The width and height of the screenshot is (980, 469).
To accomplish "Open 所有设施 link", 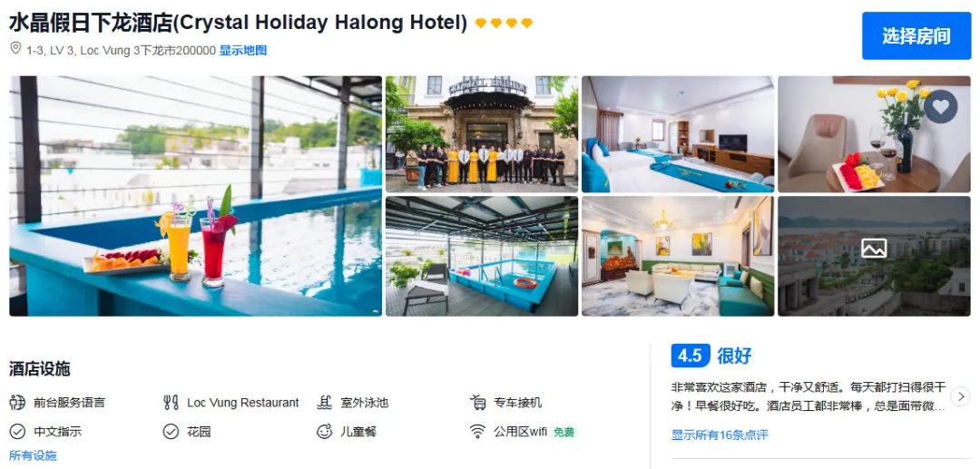I will click(34, 455).
